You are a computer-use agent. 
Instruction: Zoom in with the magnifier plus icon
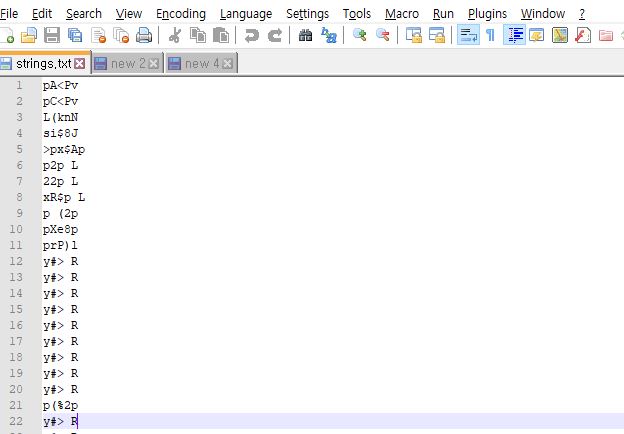coord(359,35)
